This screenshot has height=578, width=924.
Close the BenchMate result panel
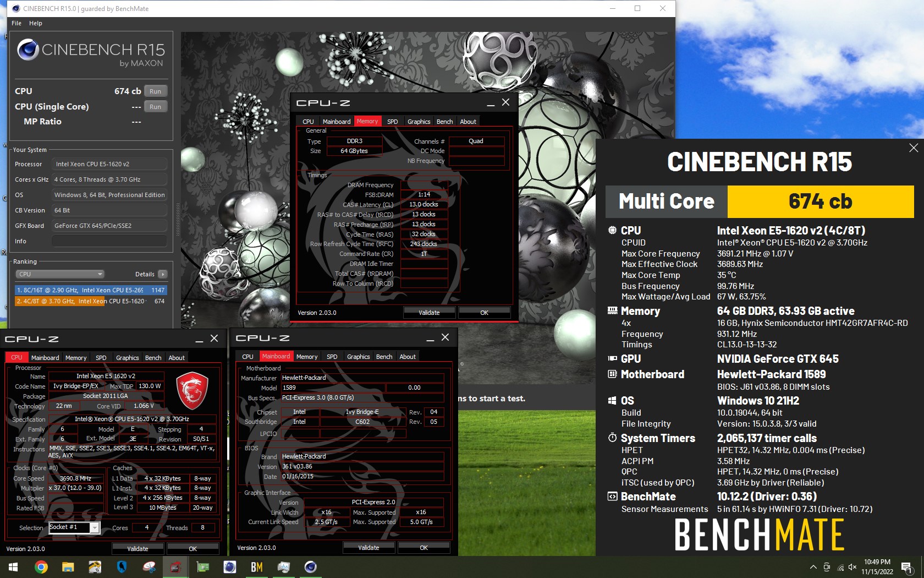pyautogui.click(x=914, y=148)
